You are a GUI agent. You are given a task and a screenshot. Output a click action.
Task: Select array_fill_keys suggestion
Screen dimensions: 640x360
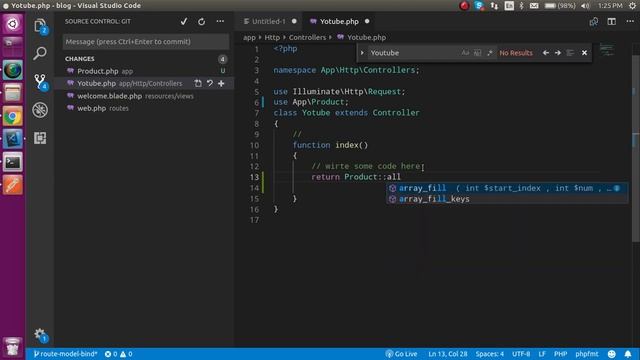coord(507,199)
